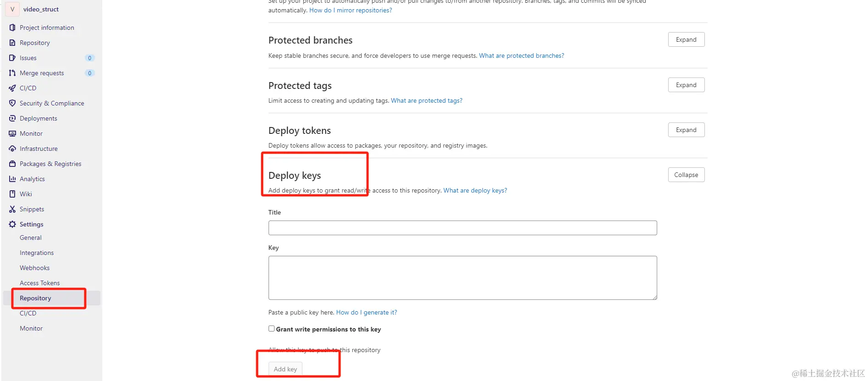Collapse the Deploy keys section
The width and height of the screenshot is (868, 381).
tap(686, 175)
